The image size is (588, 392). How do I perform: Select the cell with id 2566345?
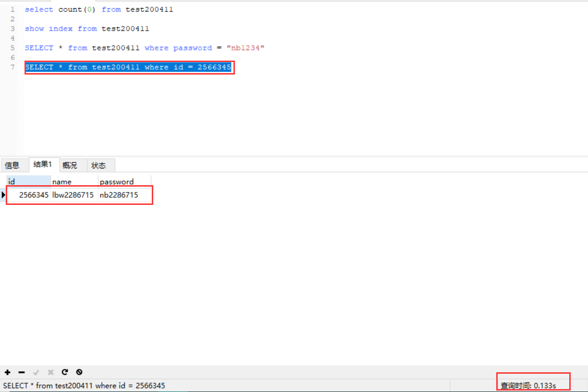(29, 195)
